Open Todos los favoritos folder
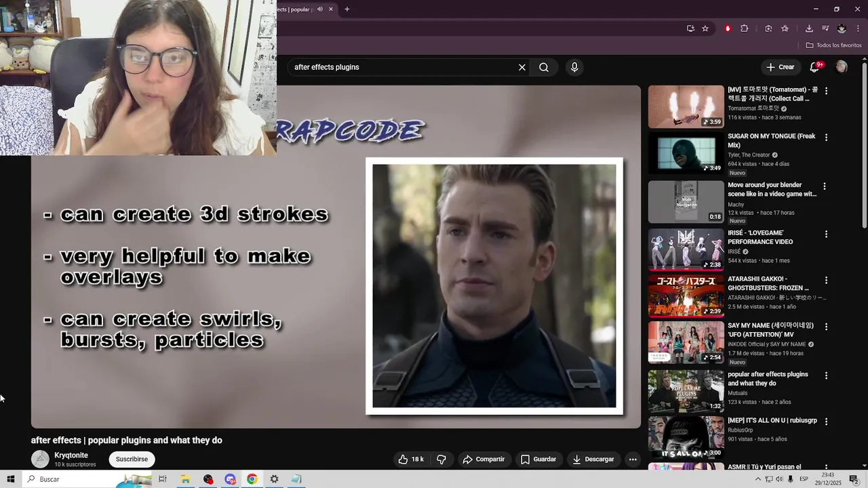The width and height of the screenshot is (868, 488). [x=833, y=45]
